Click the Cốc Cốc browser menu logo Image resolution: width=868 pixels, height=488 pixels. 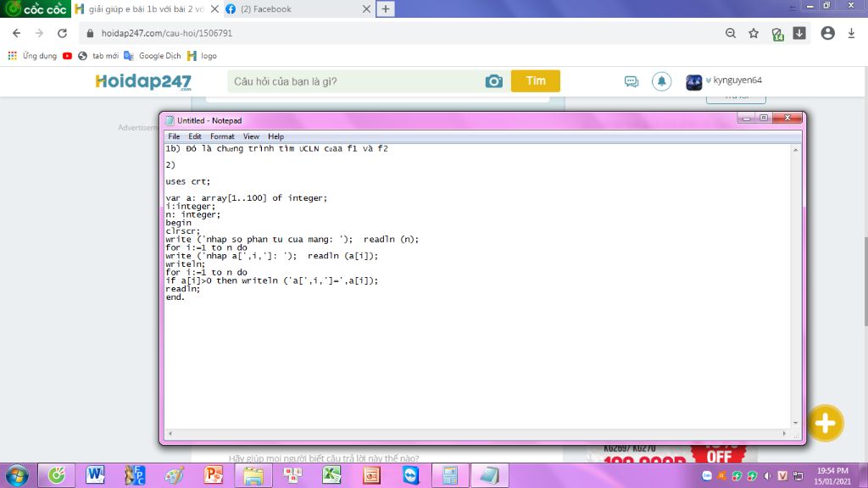(x=36, y=8)
